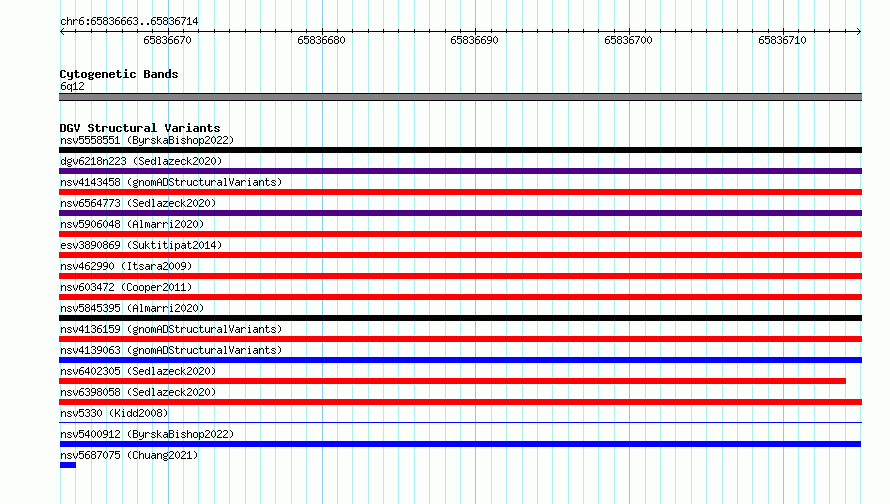The image size is (890, 504).
Task: Click the red bar for nsv4136159
Action: tap(460, 339)
